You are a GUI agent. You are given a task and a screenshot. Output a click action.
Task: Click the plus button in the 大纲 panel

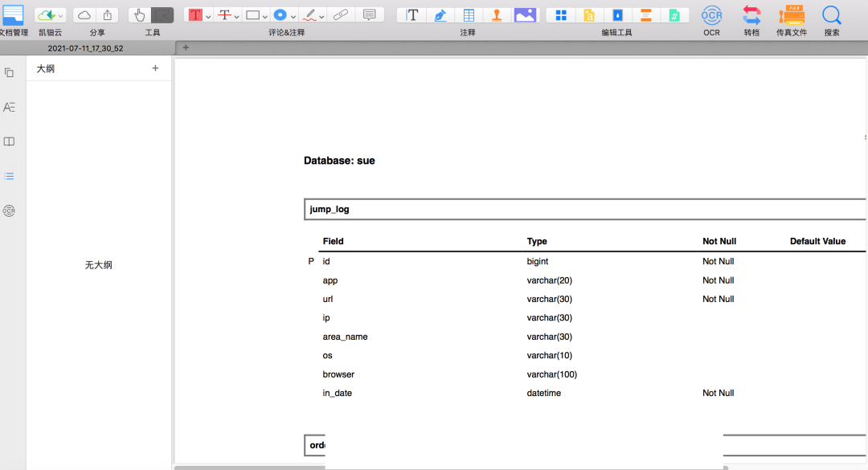[x=155, y=68]
